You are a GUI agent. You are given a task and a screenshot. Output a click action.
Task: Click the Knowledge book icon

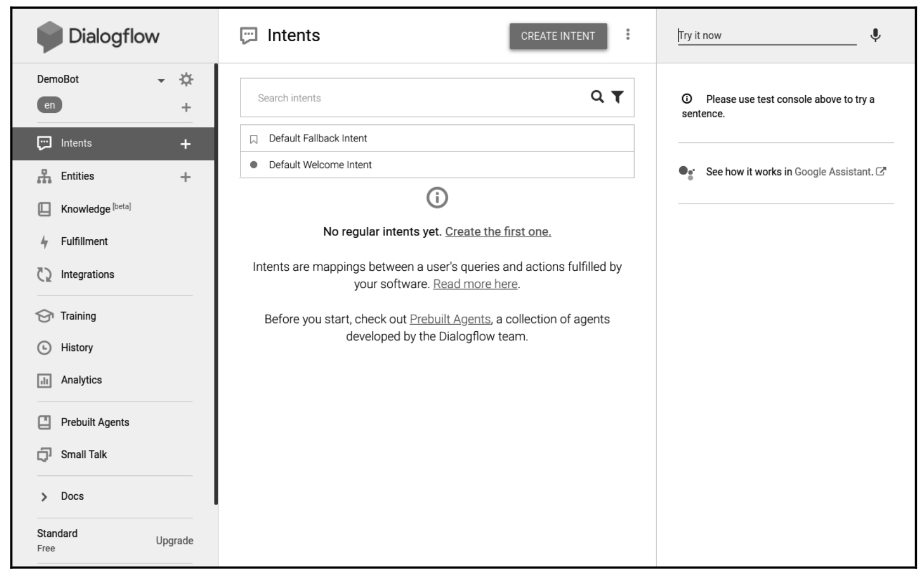(44, 209)
